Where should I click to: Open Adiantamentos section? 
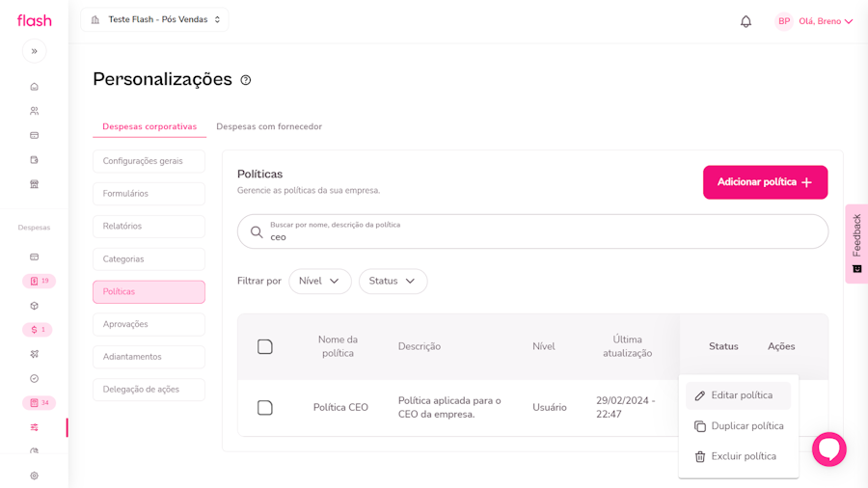pyautogui.click(x=149, y=357)
